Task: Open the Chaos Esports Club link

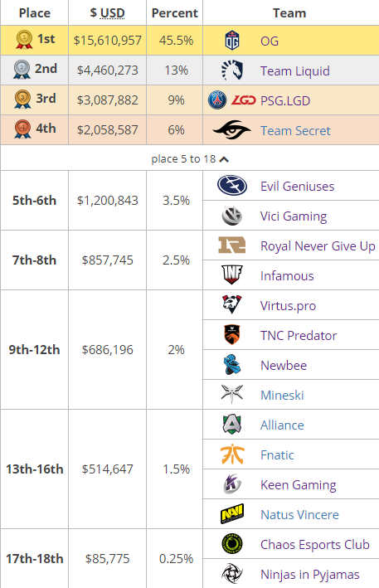Action: (315, 545)
